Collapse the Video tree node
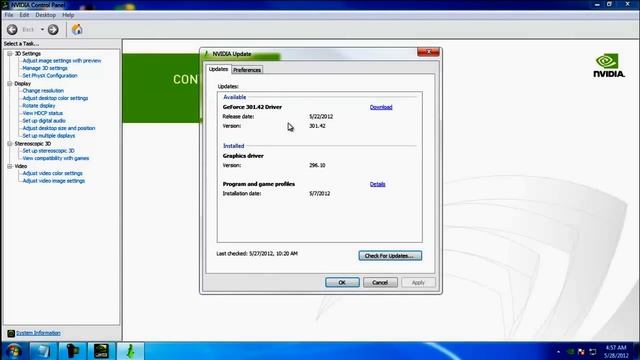The width and height of the screenshot is (640, 360). pos(10,166)
